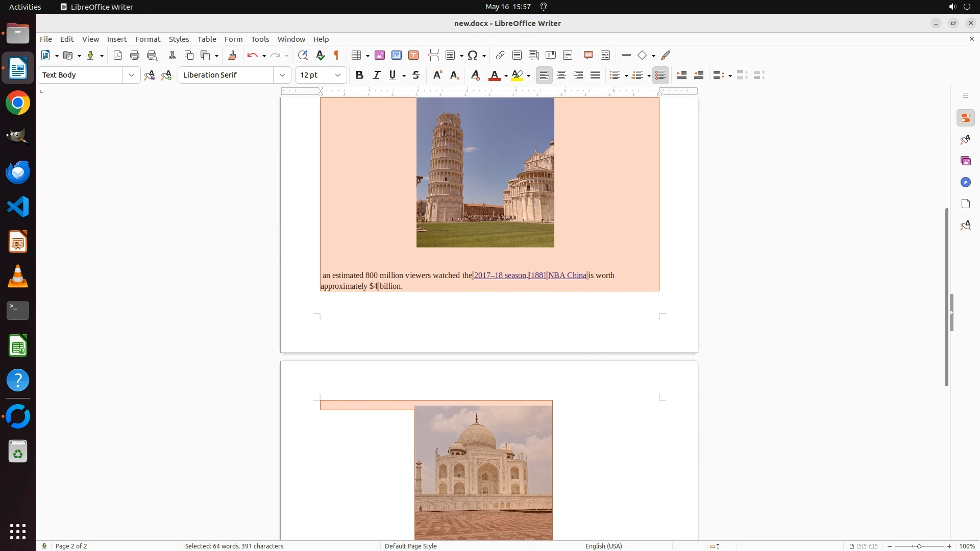
Task: Click the Insert Special Character icon
Action: coord(473,55)
